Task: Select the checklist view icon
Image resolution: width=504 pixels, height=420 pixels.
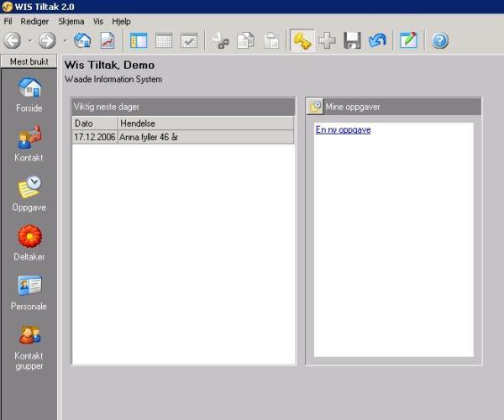Action: [189, 40]
